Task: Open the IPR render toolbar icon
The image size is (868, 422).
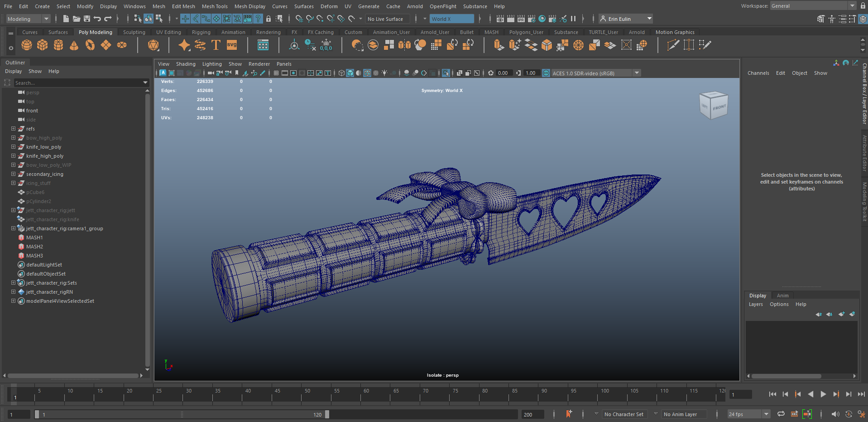Action: (521, 19)
